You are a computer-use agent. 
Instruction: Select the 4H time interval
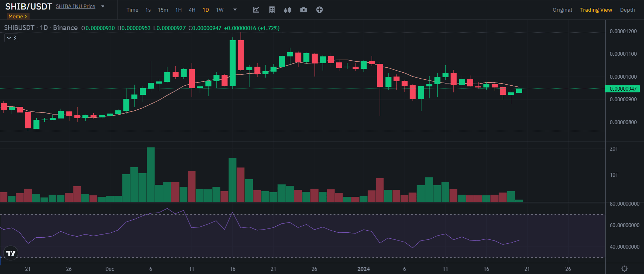192,10
